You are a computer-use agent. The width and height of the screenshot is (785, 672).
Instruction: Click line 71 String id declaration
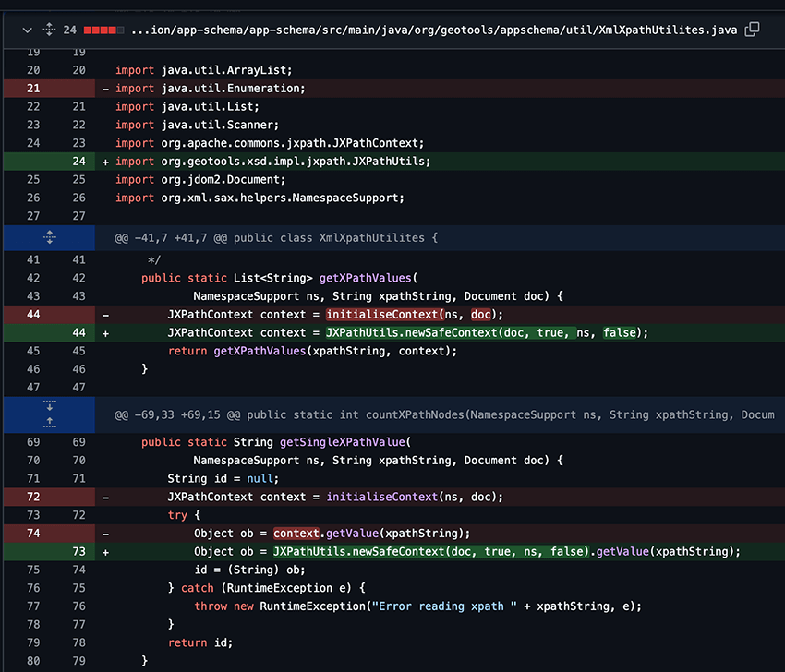277,478
